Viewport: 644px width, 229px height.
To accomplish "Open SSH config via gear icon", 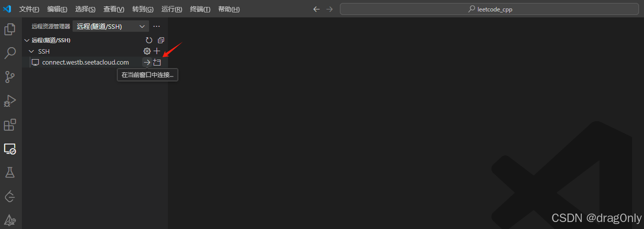I will pyautogui.click(x=147, y=51).
